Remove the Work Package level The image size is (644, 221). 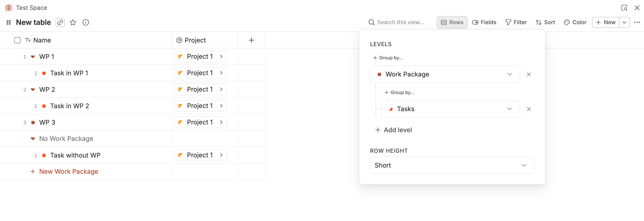pos(529,74)
